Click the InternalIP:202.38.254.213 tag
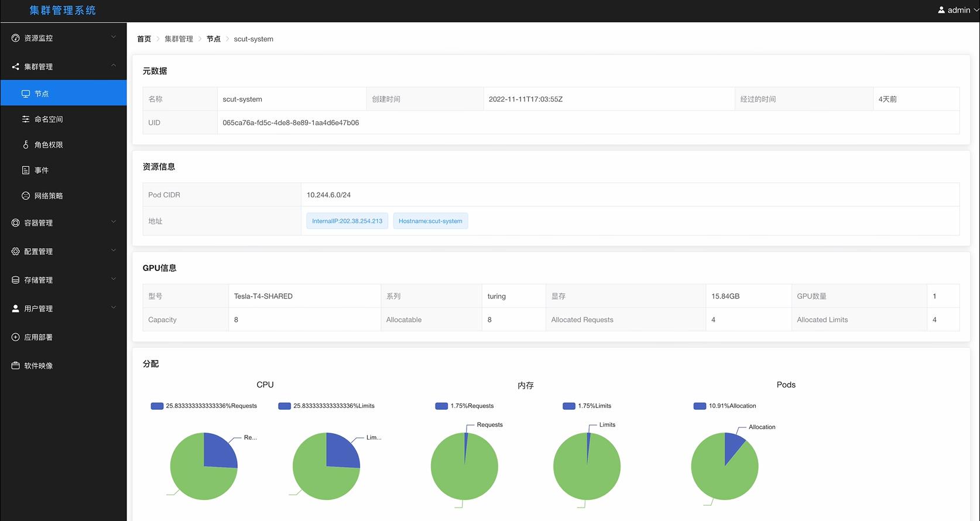The height and width of the screenshot is (521, 980). 347,221
